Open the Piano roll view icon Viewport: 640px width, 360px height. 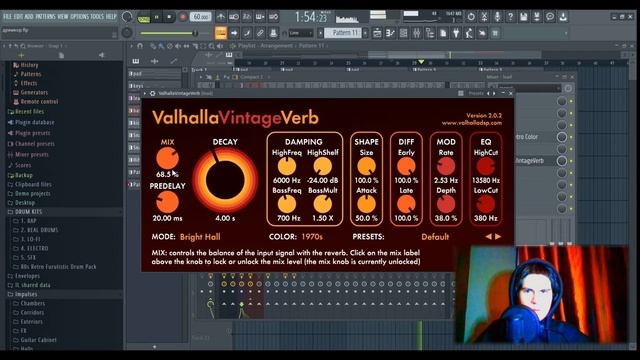click(390, 33)
